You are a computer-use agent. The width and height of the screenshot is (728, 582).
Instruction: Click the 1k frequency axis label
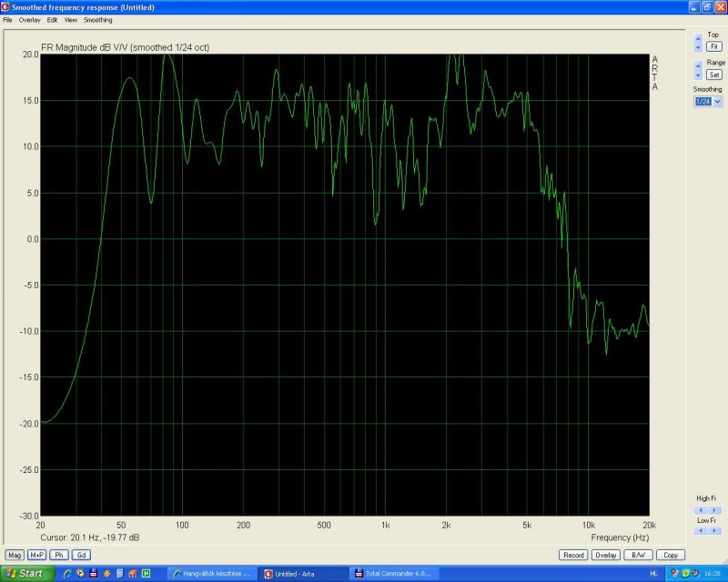[x=385, y=526]
